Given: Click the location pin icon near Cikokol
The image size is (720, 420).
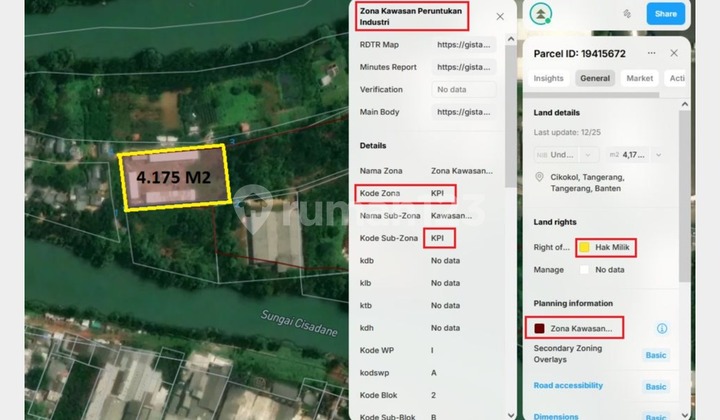Looking at the screenshot, I should [540, 177].
